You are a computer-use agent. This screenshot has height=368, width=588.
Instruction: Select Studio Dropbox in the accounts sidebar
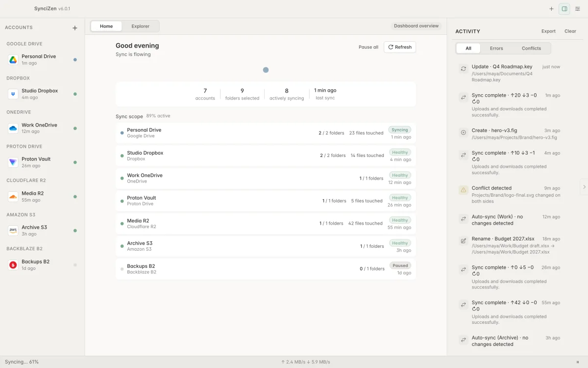tap(42, 94)
